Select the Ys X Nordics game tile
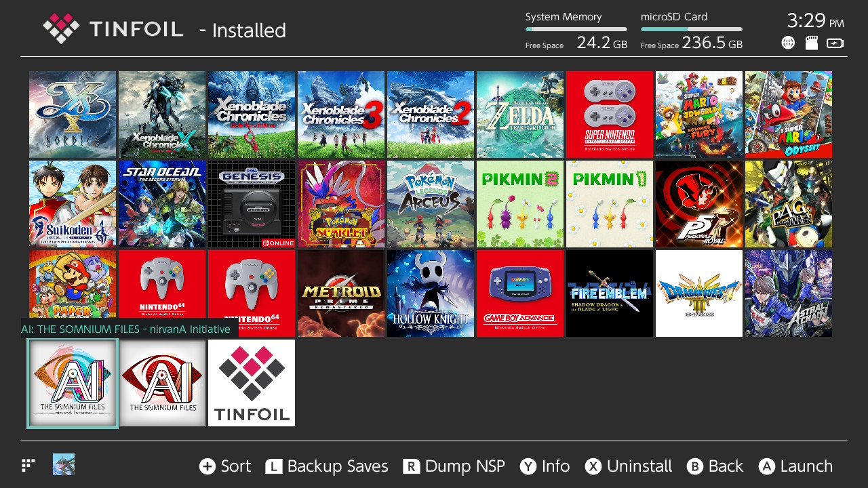The height and width of the screenshot is (488, 868). point(73,115)
